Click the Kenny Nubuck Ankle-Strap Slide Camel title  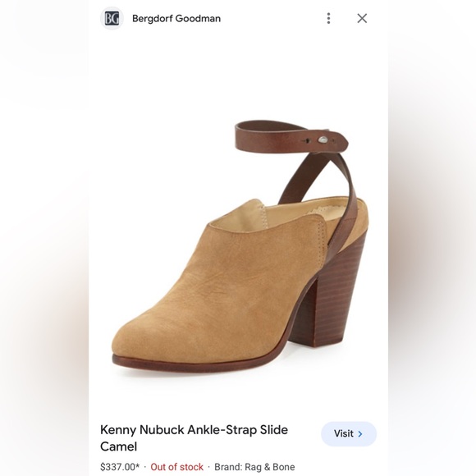tap(194, 438)
